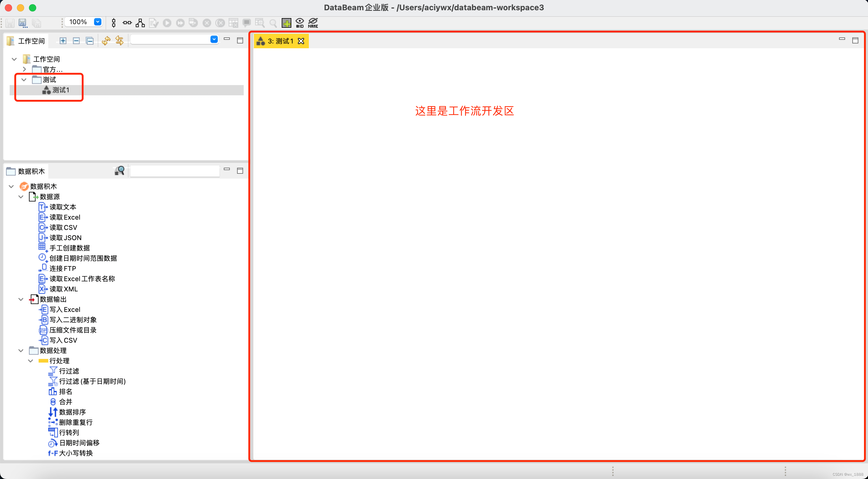868x479 pixels.
Task: Close the 3: 测试1 editor tab
Action: pyautogui.click(x=301, y=41)
